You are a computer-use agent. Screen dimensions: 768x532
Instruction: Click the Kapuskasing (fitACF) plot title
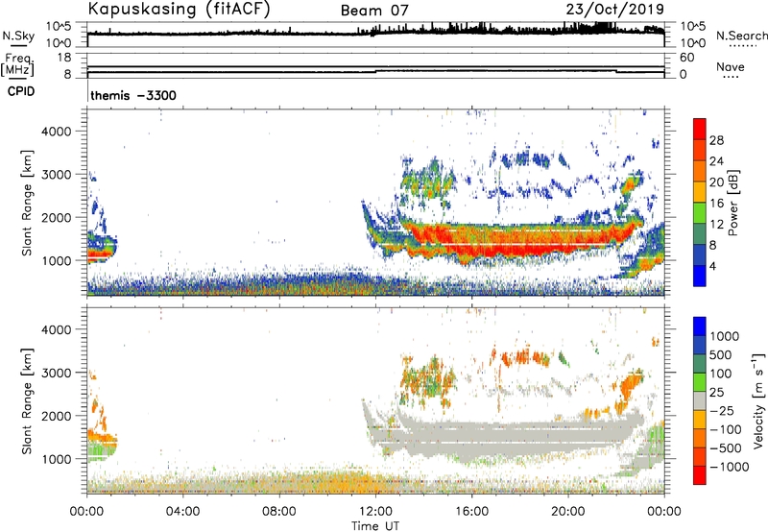pos(179,9)
